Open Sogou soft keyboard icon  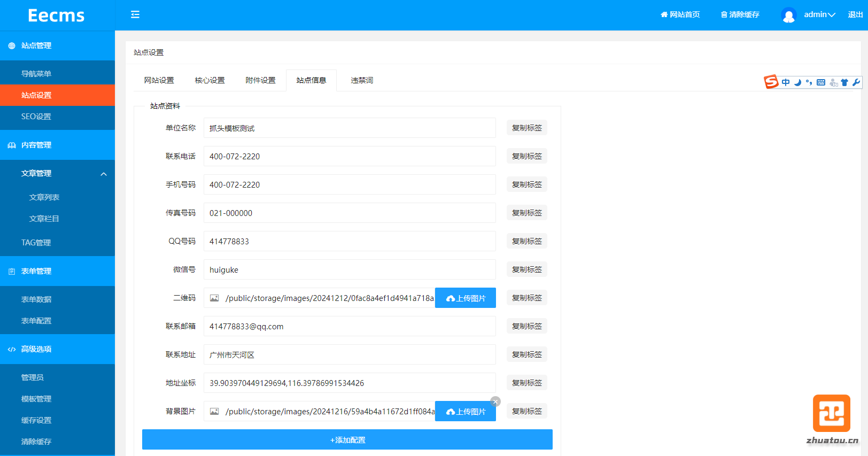(821, 82)
